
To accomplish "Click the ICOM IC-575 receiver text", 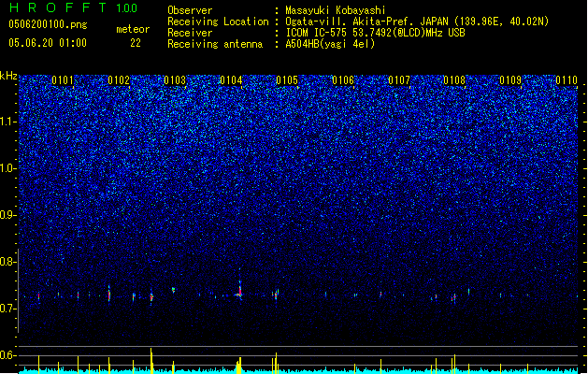I will coord(375,33).
